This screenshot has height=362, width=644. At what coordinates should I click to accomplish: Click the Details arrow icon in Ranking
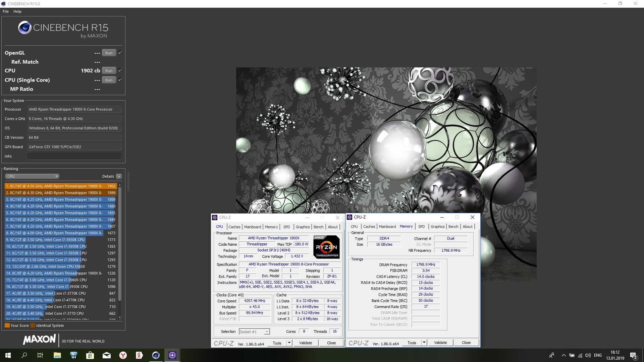[x=119, y=176]
